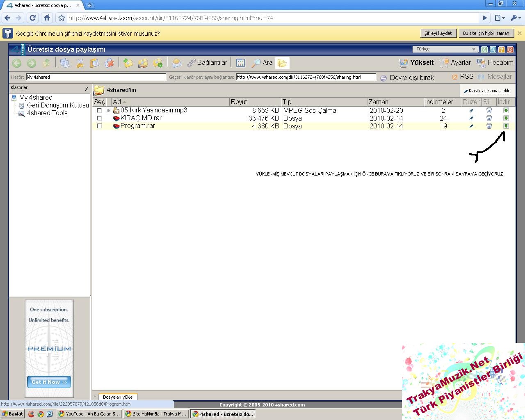Select Geri Dönüşüm Kutusu in folder tree
The height and width of the screenshot is (420, 525).
coord(57,105)
